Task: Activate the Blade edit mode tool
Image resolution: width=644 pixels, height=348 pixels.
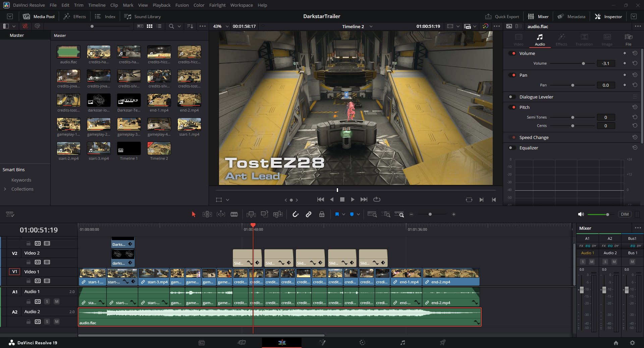Action: pos(234,214)
